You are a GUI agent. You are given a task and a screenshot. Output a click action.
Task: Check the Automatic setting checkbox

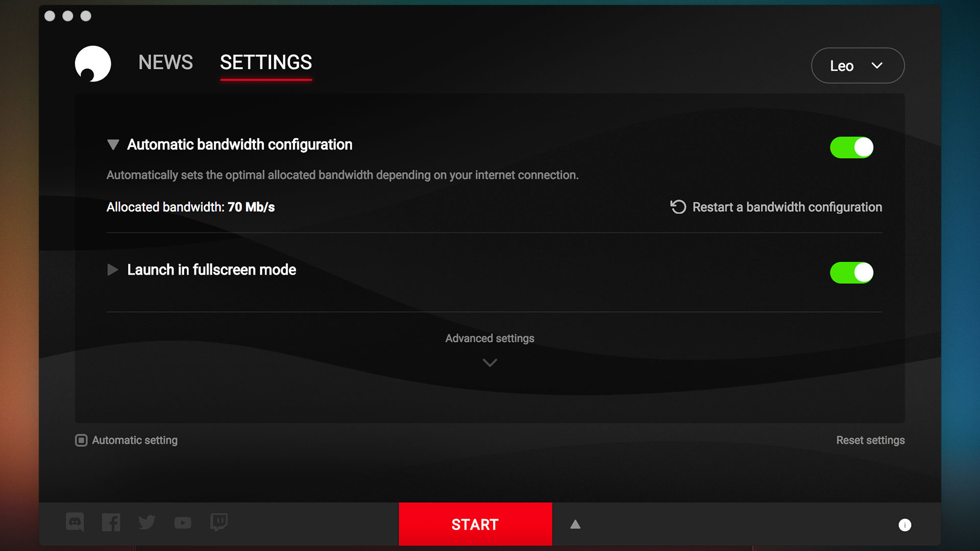pyautogui.click(x=81, y=440)
